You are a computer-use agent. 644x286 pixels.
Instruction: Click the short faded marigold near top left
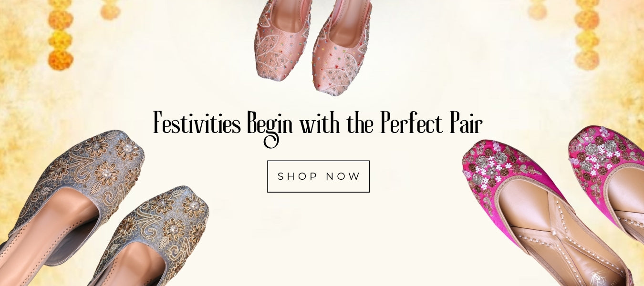point(110,10)
